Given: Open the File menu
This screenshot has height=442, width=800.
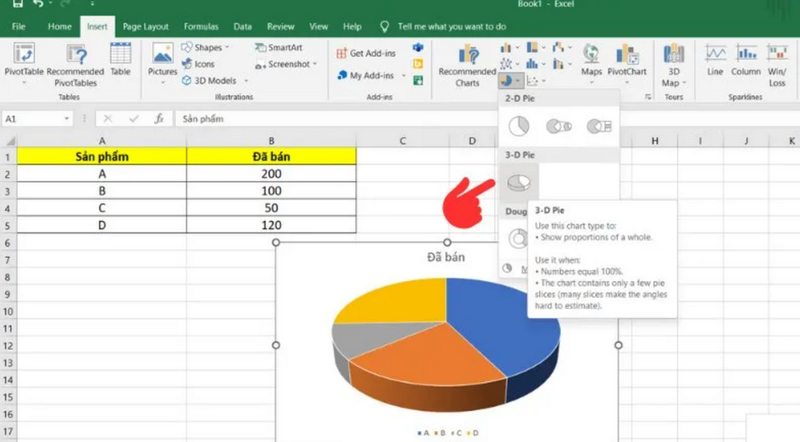Looking at the screenshot, I should [x=18, y=27].
